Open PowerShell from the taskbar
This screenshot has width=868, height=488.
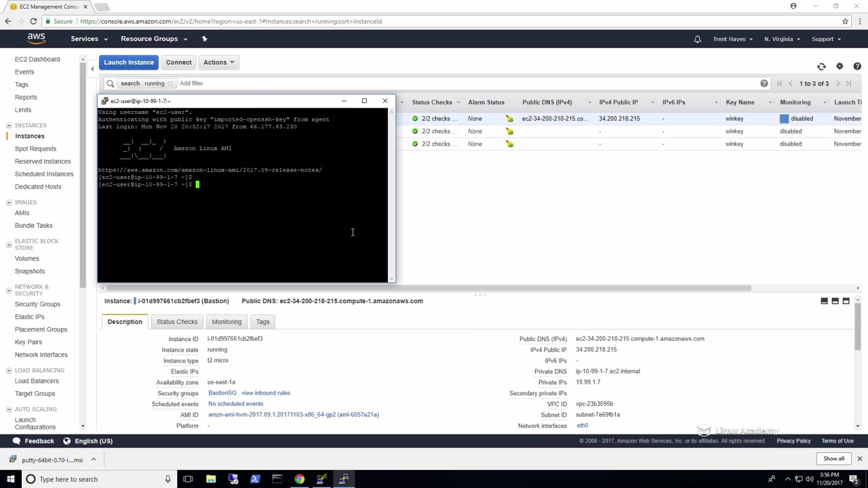[x=255, y=479]
